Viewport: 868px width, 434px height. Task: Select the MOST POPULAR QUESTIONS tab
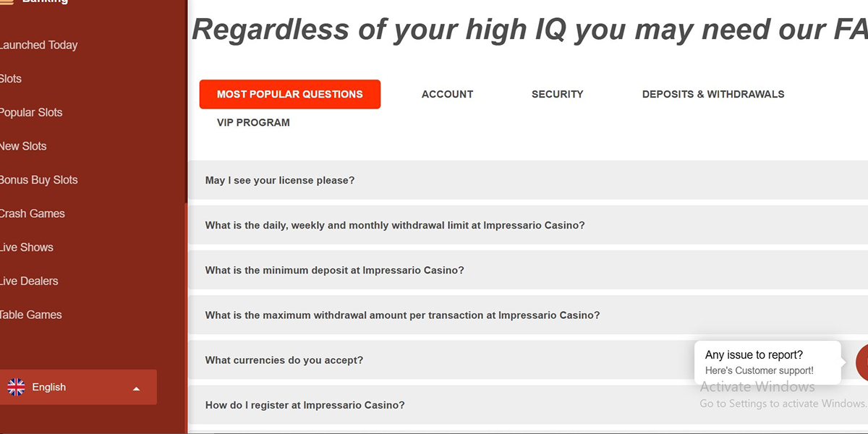289,94
